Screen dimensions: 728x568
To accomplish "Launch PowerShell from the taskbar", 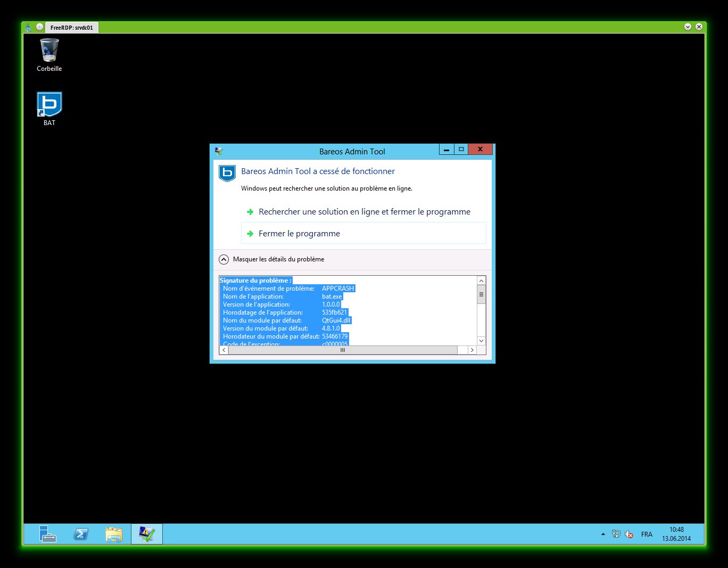I will [x=81, y=534].
